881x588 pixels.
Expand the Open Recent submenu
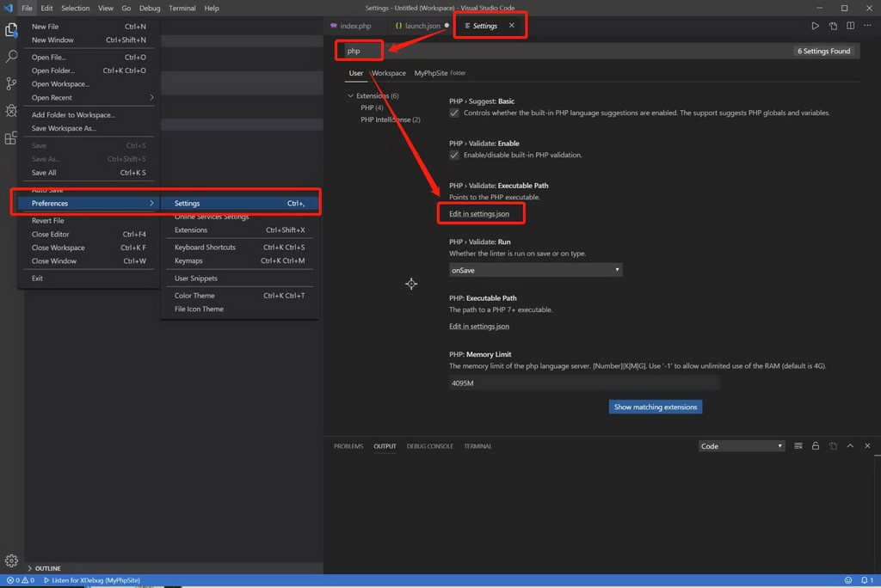click(x=89, y=98)
